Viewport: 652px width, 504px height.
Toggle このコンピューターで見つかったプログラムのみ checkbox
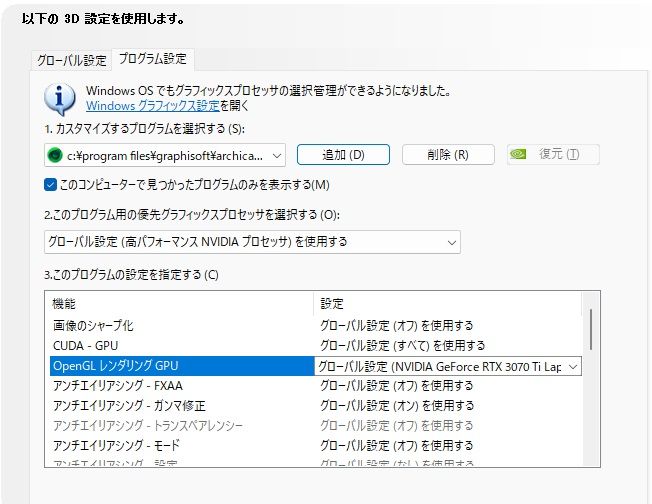click(50, 185)
